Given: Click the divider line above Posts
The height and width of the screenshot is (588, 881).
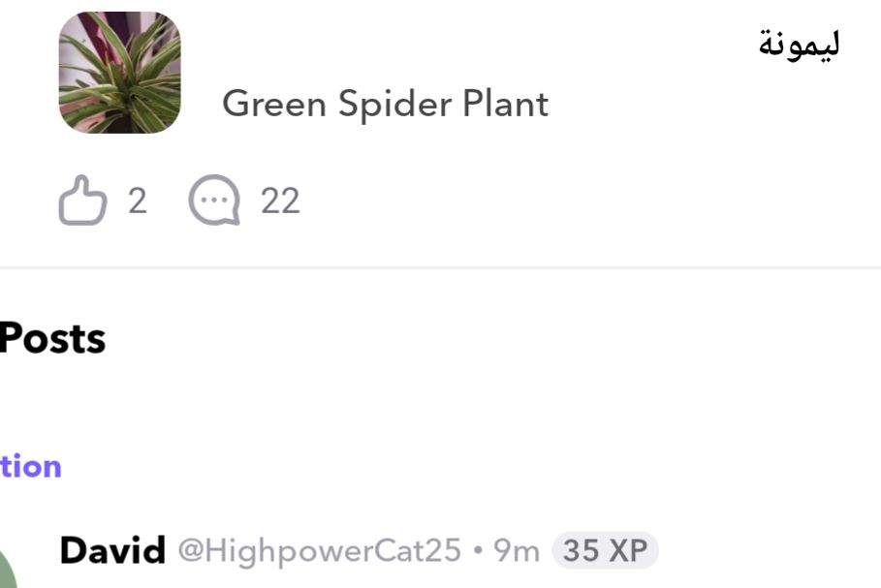Looking at the screenshot, I should [440, 268].
